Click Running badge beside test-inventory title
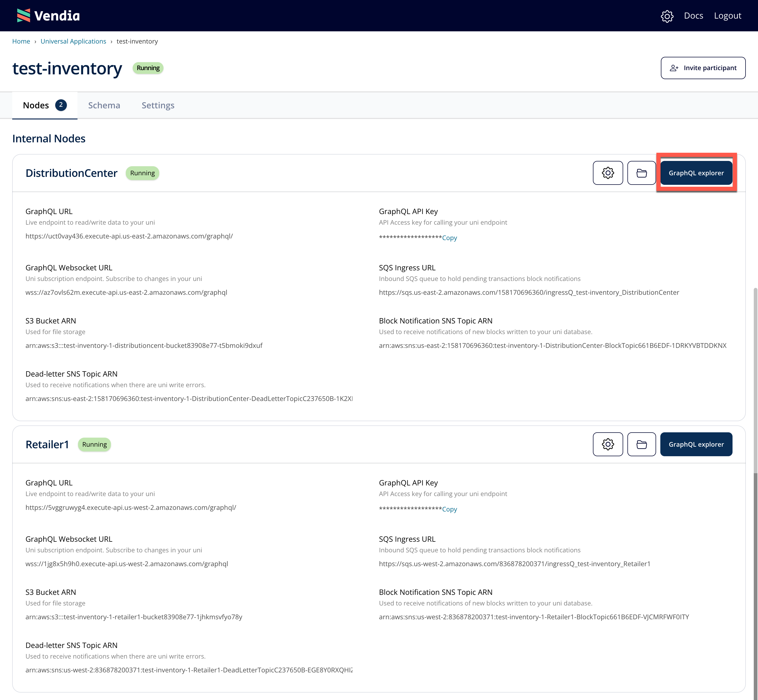 pos(148,68)
